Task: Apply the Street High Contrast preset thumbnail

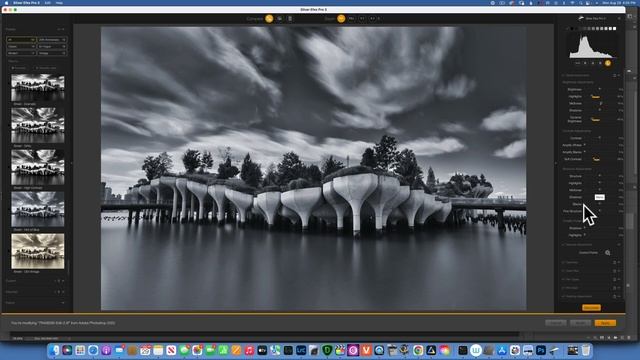Action: (38, 167)
